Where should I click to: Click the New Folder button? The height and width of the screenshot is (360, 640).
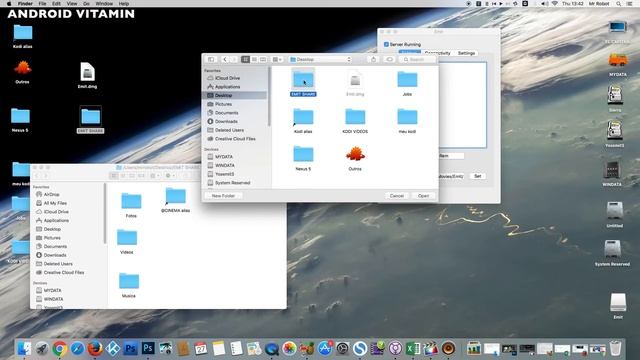(x=223, y=196)
